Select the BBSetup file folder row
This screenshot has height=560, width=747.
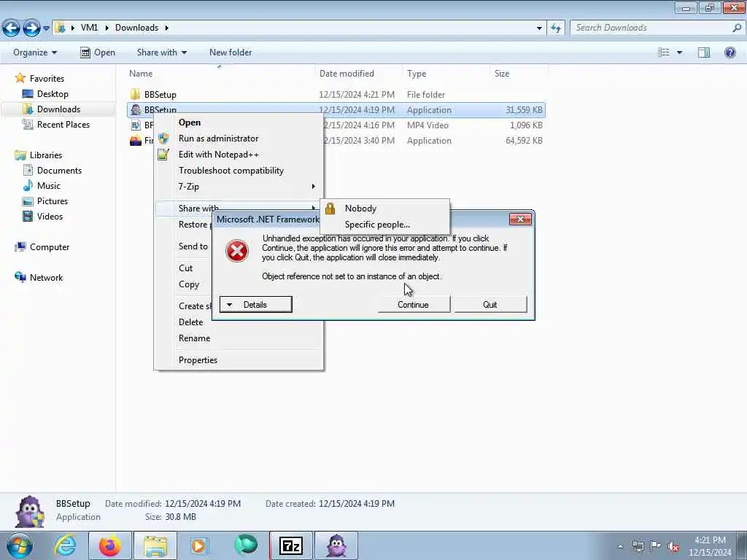pos(336,94)
